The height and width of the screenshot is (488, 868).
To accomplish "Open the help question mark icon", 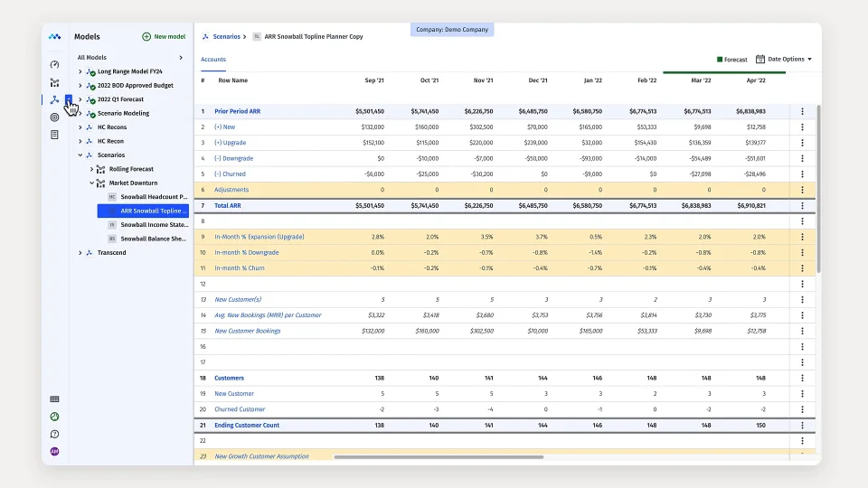I will point(54,434).
